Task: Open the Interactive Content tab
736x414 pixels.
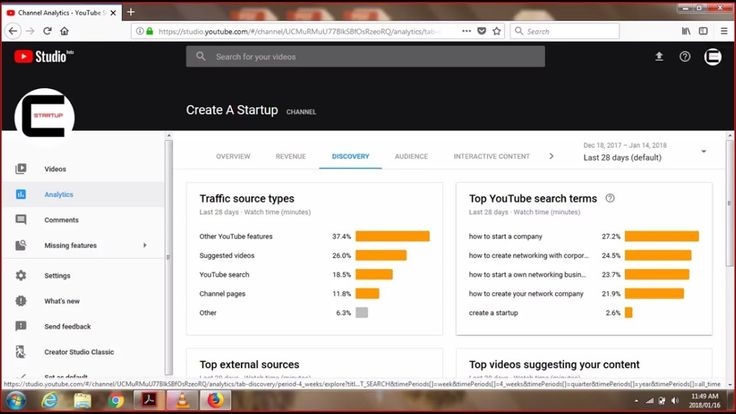Action: pos(491,156)
